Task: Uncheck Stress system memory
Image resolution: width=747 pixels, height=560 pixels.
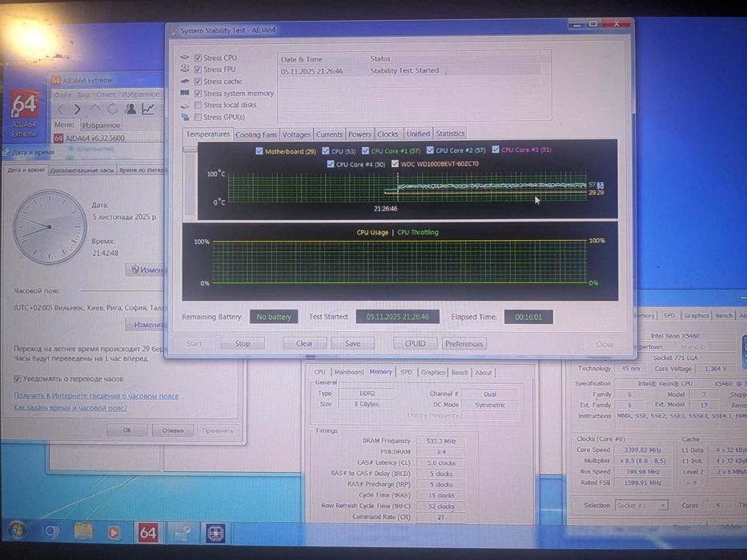Action: 198,94
